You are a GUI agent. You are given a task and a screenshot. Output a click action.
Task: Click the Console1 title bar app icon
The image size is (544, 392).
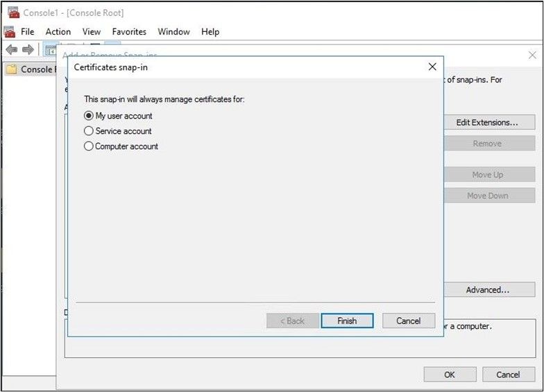pos(12,12)
